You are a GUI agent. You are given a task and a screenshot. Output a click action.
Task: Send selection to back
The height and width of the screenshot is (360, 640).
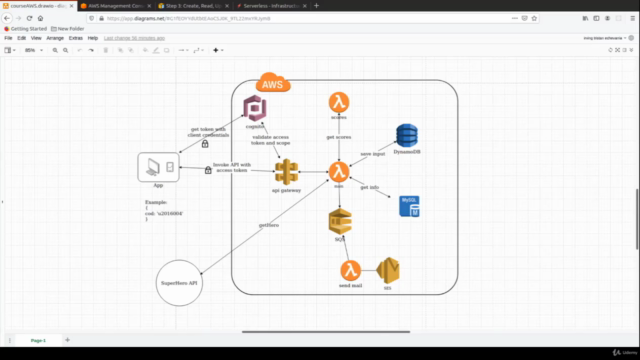(131, 50)
